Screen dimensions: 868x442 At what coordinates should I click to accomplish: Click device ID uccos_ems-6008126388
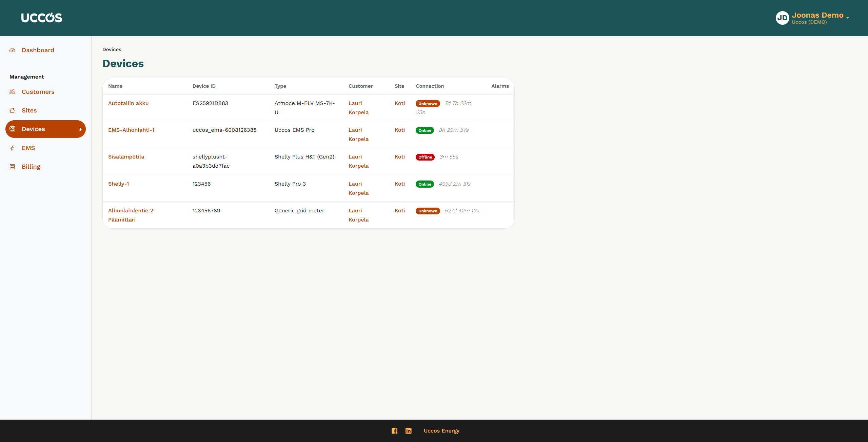tap(224, 130)
